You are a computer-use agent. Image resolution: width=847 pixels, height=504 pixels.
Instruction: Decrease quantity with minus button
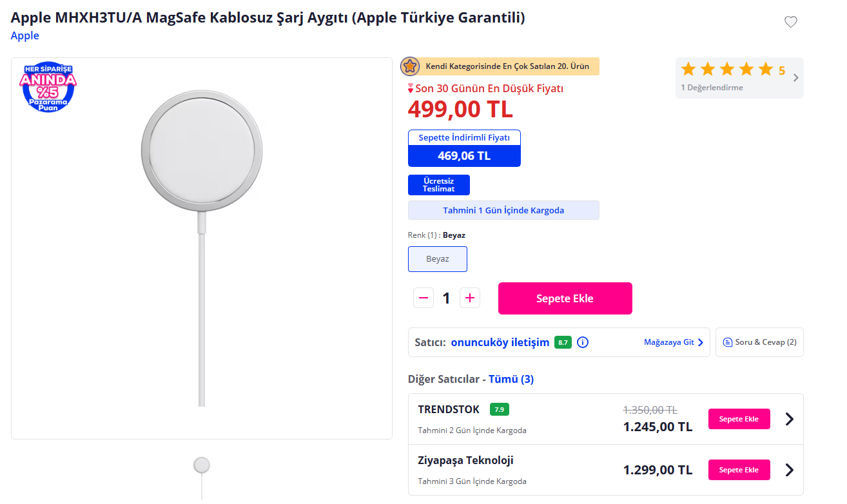tap(424, 298)
